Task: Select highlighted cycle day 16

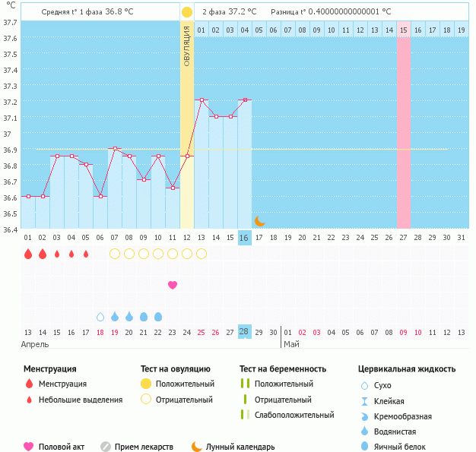Action: pos(244,238)
